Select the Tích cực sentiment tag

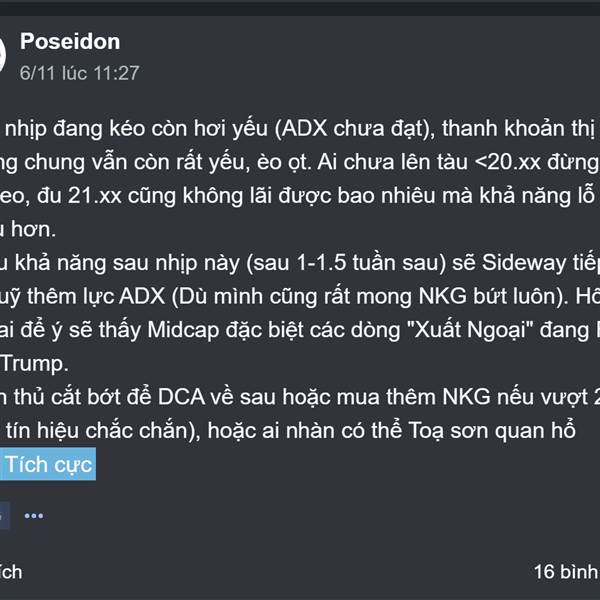pos(48,464)
